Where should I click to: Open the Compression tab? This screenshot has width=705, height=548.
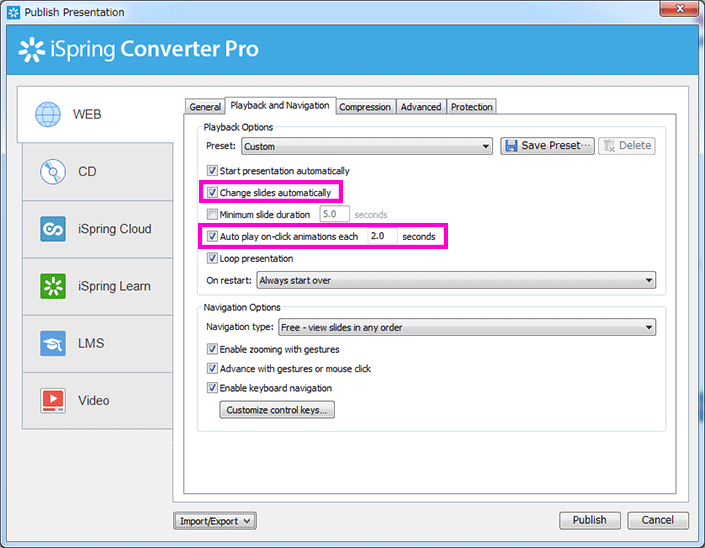[365, 107]
